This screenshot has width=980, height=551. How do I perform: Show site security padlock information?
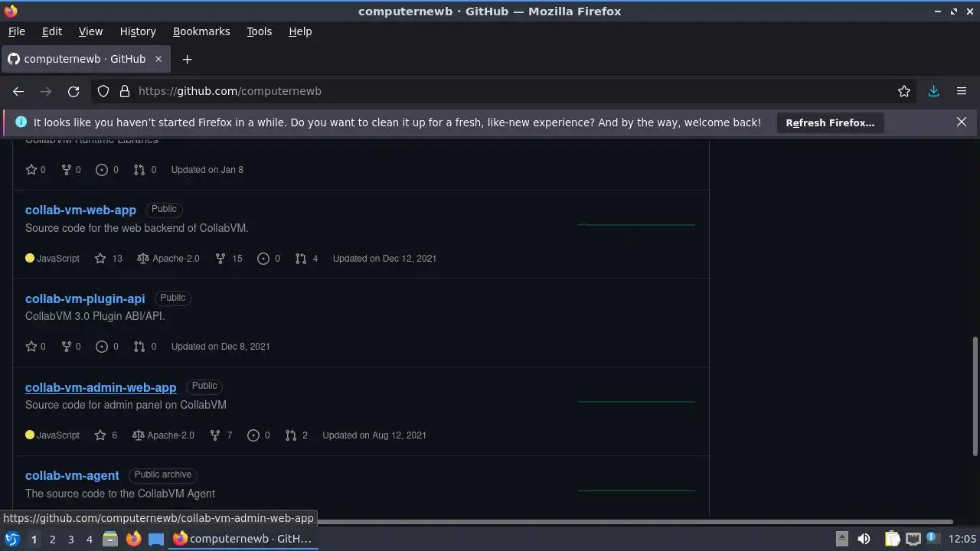click(x=125, y=91)
